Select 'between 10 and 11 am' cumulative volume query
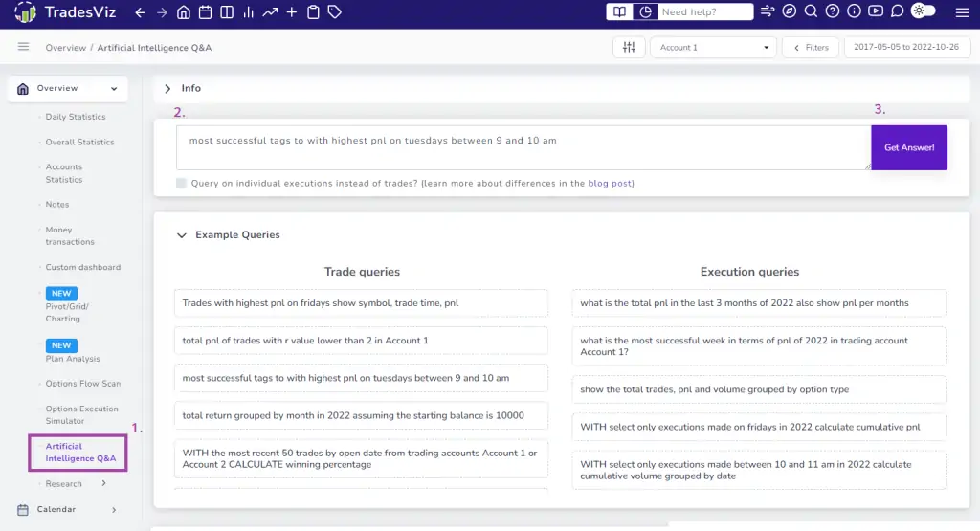 click(759, 470)
